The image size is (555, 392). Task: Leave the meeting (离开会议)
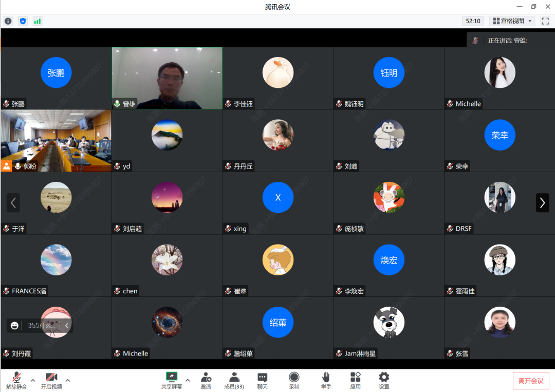click(x=530, y=381)
